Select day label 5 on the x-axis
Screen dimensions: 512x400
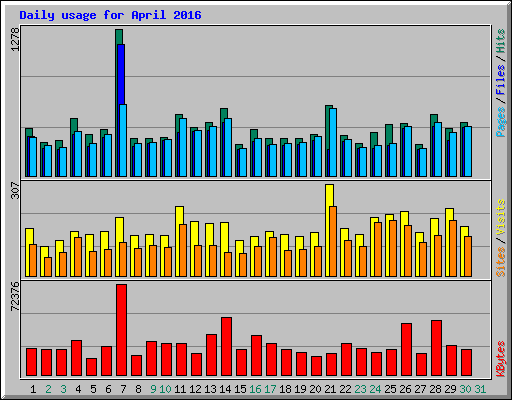(93, 389)
